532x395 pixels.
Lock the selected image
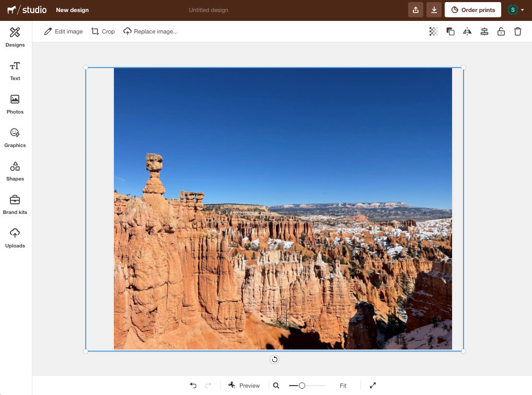coord(501,31)
